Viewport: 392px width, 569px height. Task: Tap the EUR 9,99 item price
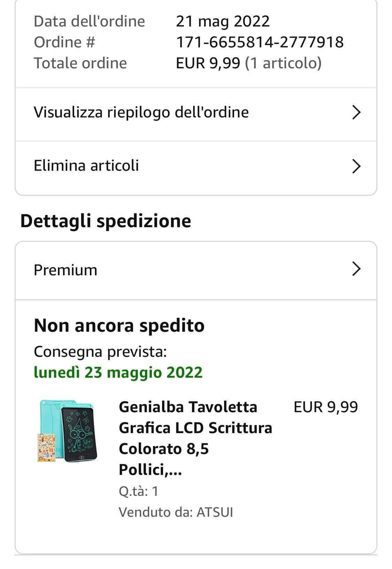click(x=325, y=407)
